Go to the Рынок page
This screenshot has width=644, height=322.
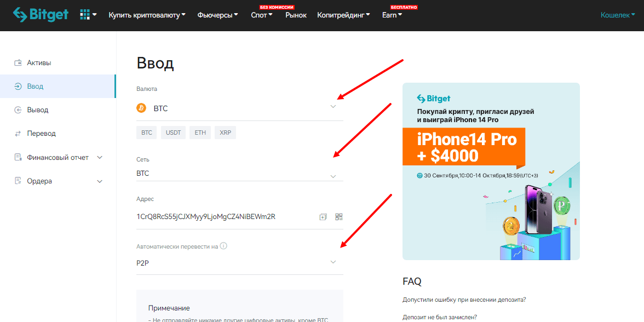pyautogui.click(x=296, y=15)
